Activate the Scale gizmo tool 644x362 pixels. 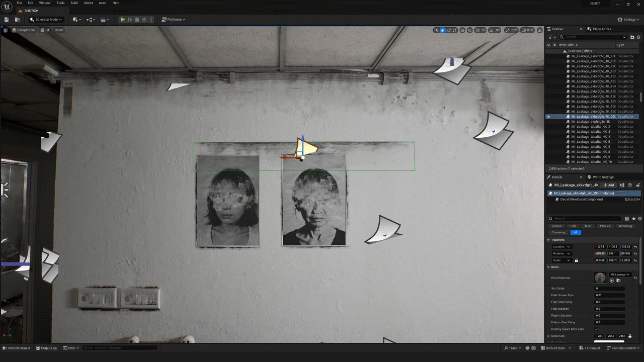(x=455, y=30)
